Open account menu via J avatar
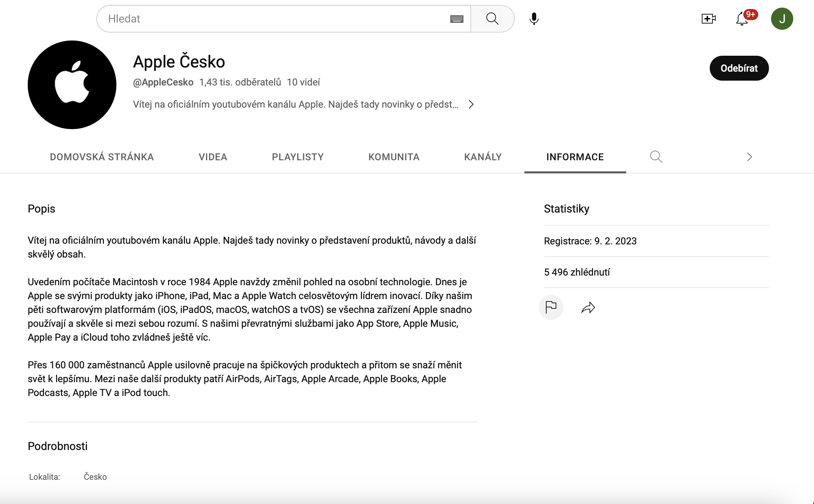The image size is (814, 504). pos(782,19)
